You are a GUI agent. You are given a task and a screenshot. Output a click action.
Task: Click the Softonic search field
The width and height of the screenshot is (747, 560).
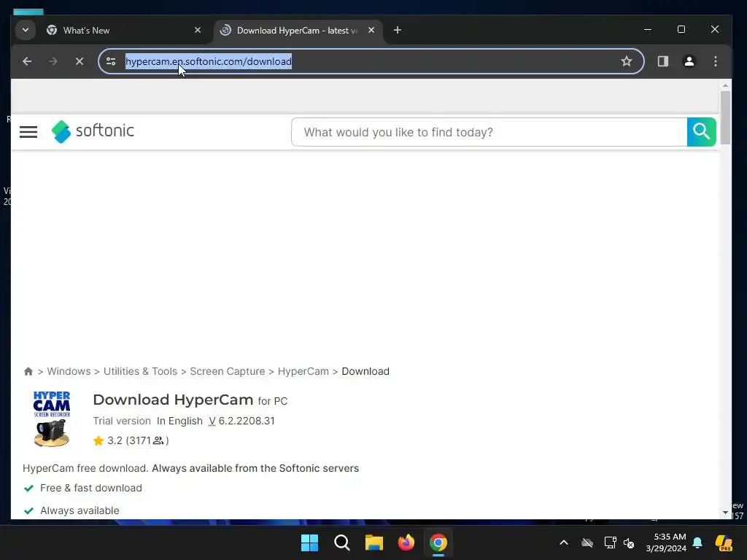pos(489,132)
